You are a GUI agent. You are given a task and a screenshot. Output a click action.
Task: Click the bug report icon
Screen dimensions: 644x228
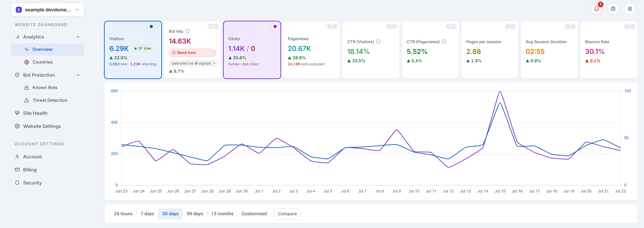pyautogui.click(x=613, y=9)
